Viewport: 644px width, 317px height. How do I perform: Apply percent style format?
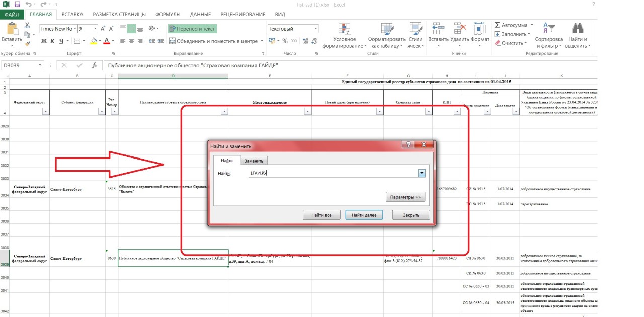click(x=285, y=41)
